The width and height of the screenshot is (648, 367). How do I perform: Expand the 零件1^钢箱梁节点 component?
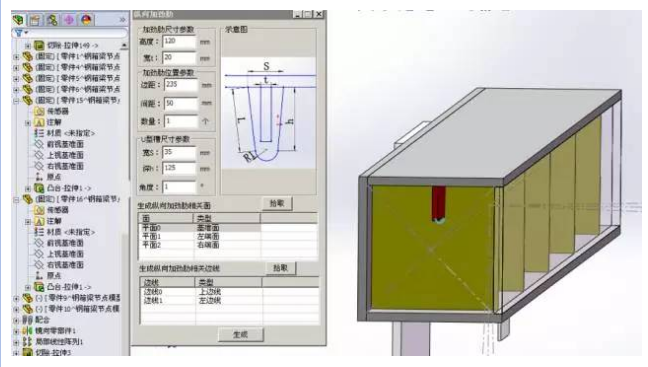pos(16,57)
